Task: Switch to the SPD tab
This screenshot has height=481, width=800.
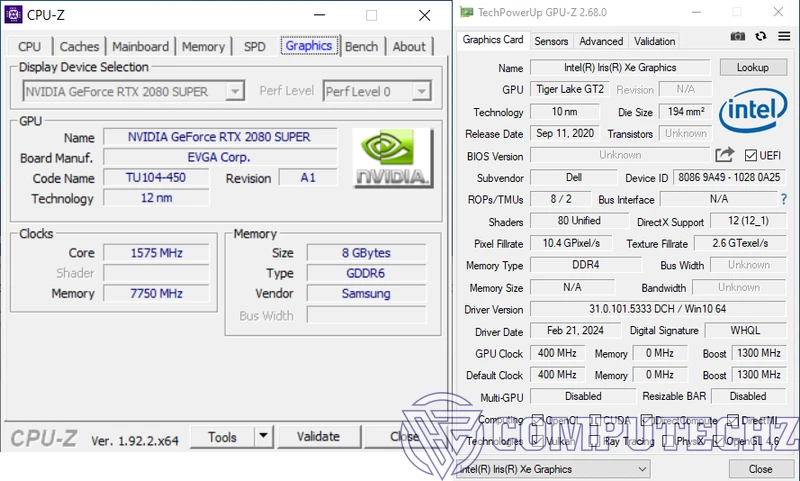Action: [x=255, y=46]
